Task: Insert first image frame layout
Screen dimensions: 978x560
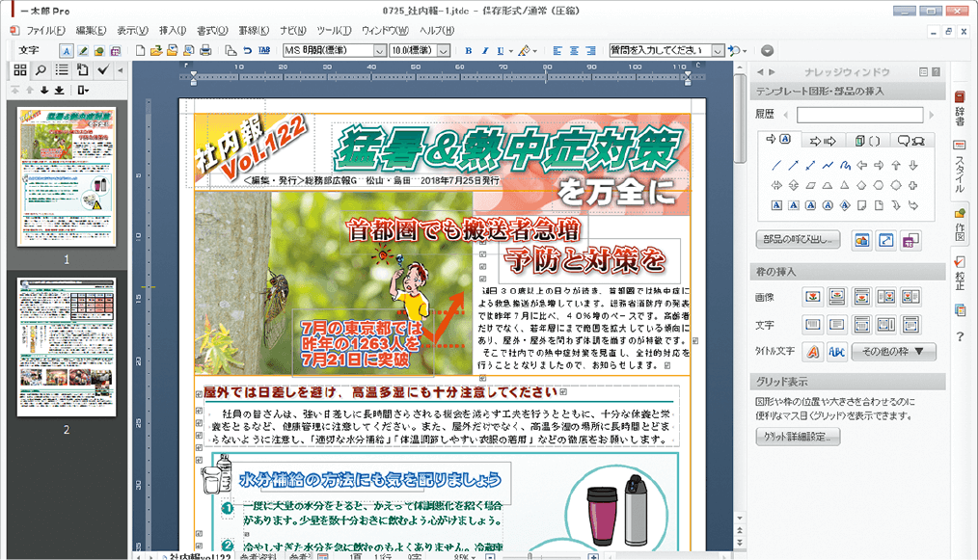Action: pos(813,297)
